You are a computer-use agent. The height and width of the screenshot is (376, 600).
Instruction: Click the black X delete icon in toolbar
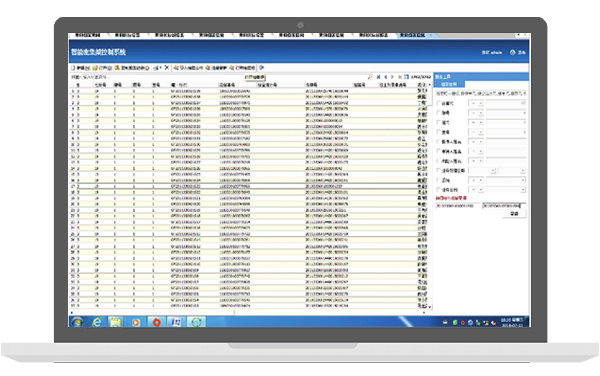click(x=166, y=68)
